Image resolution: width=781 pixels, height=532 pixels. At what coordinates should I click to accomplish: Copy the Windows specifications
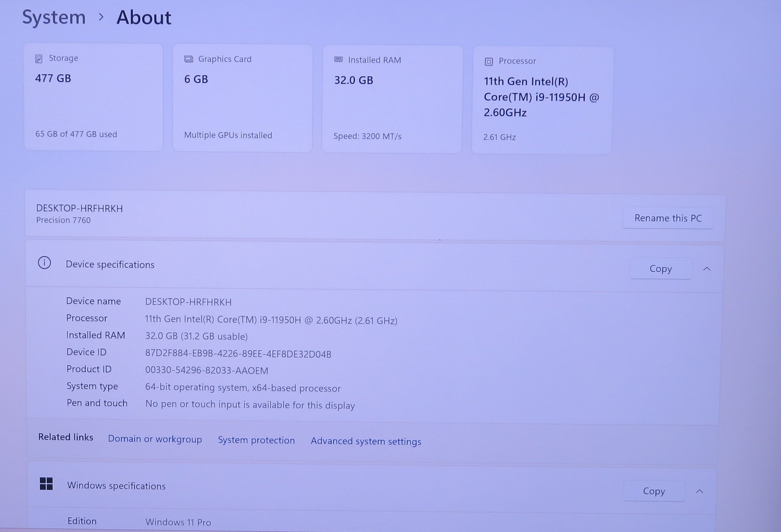pos(654,491)
